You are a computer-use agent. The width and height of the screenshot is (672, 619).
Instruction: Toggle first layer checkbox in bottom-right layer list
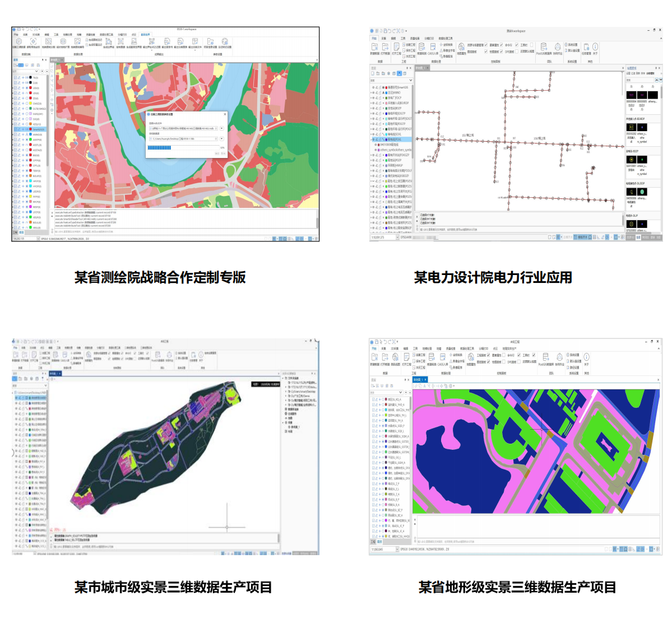(x=373, y=399)
